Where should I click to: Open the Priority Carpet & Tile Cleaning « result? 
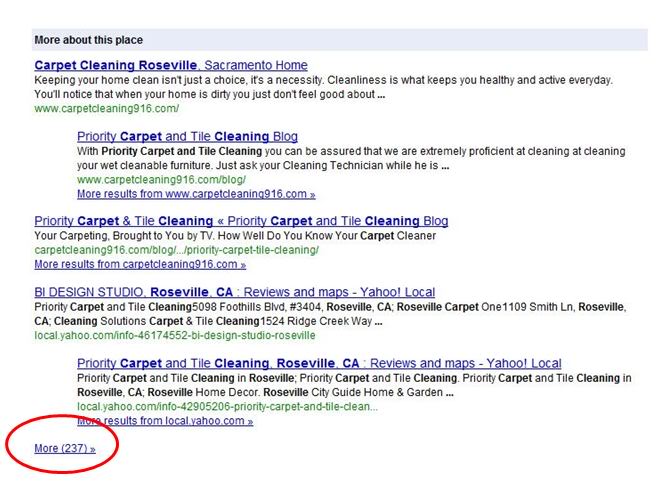(240, 221)
